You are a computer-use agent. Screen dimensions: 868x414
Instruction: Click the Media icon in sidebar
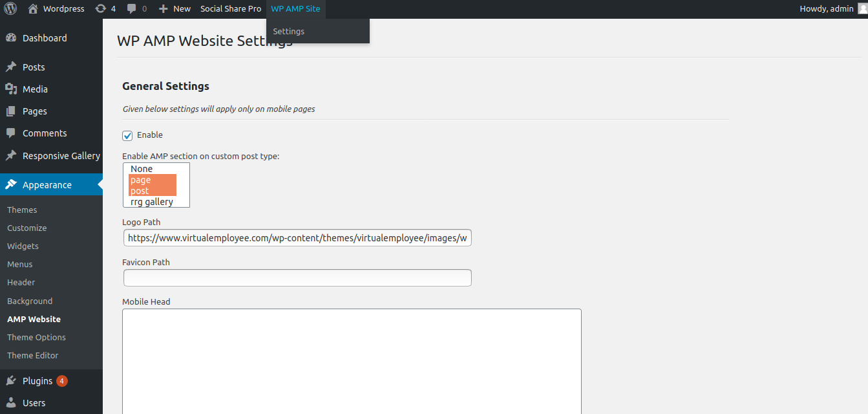(11, 89)
